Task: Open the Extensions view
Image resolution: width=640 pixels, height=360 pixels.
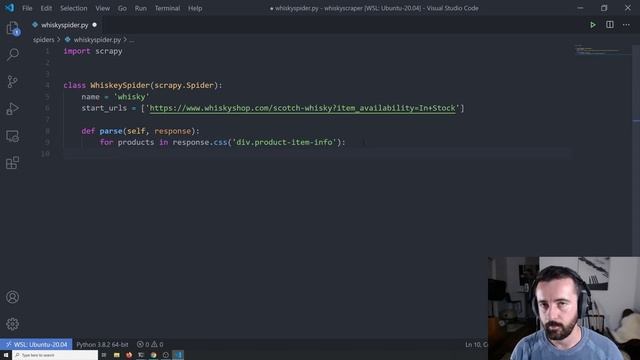Action: pyautogui.click(x=13, y=162)
